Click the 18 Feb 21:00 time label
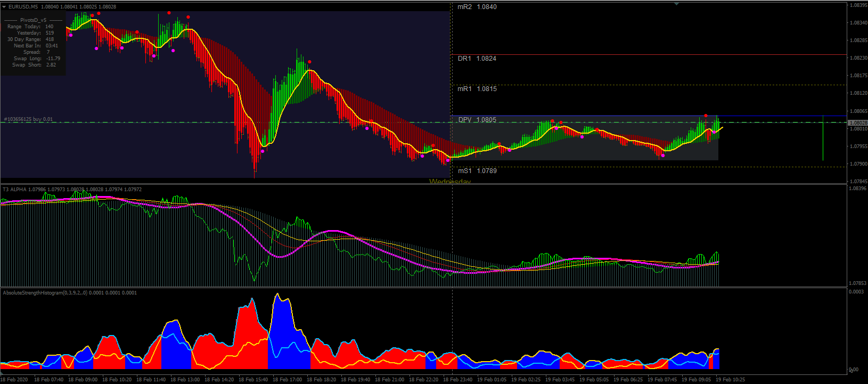868x384 pixels. (x=389, y=380)
